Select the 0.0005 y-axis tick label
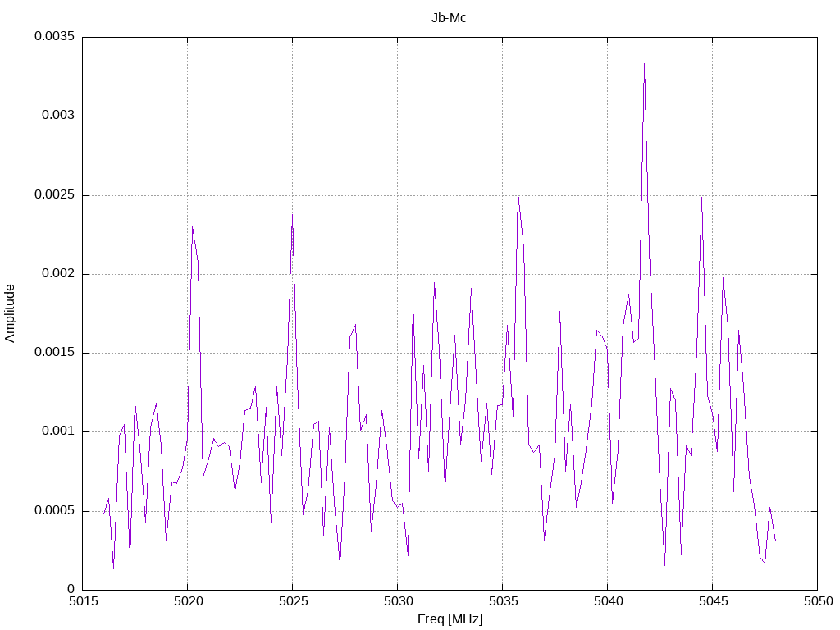Image resolution: width=840 pixels, height=630 pixels. tap(55, 510)
